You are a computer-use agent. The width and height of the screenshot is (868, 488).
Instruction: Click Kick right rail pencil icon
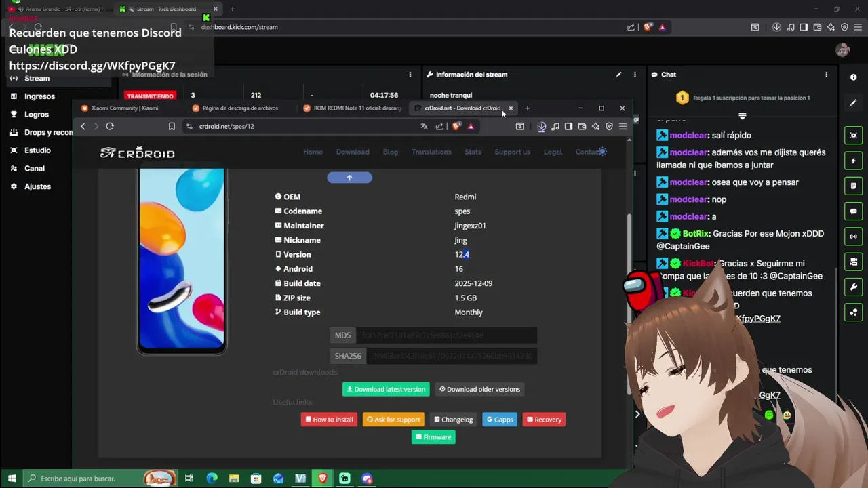[x=853, y=102]
